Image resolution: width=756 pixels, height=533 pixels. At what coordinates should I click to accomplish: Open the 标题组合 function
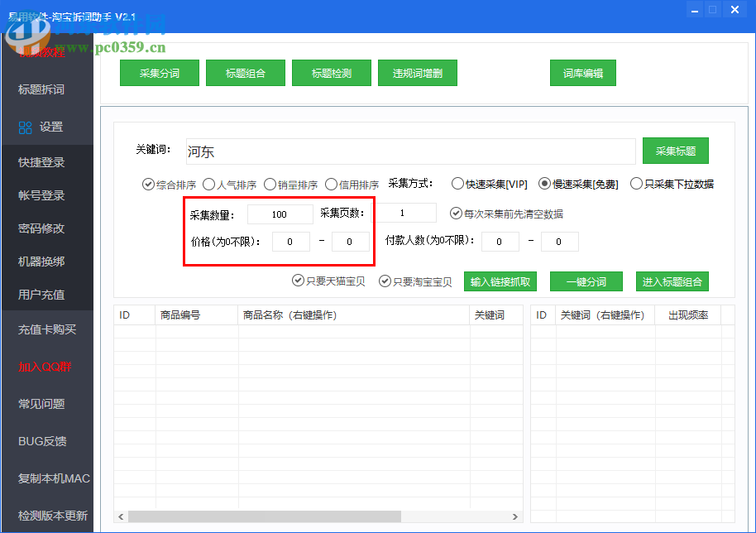tap(245, 72)
